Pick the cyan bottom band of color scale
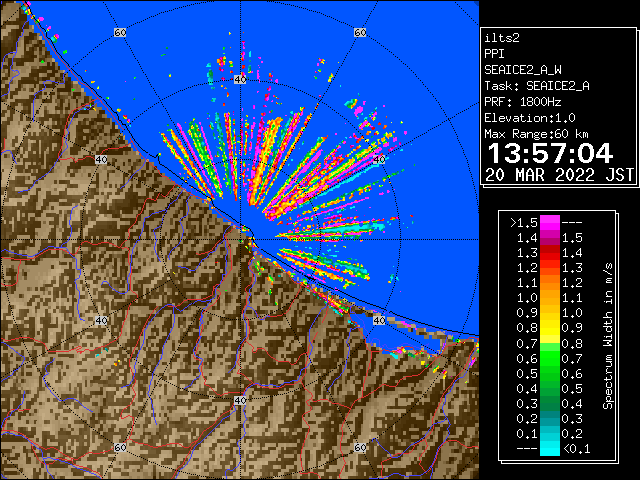The width and height of the screenshot is (640, 480). point(550,448)
